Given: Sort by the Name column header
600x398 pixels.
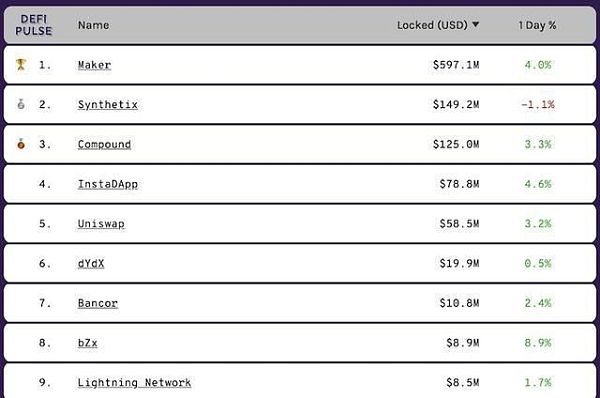Looking at the screenshot, I should pos(93,25).
